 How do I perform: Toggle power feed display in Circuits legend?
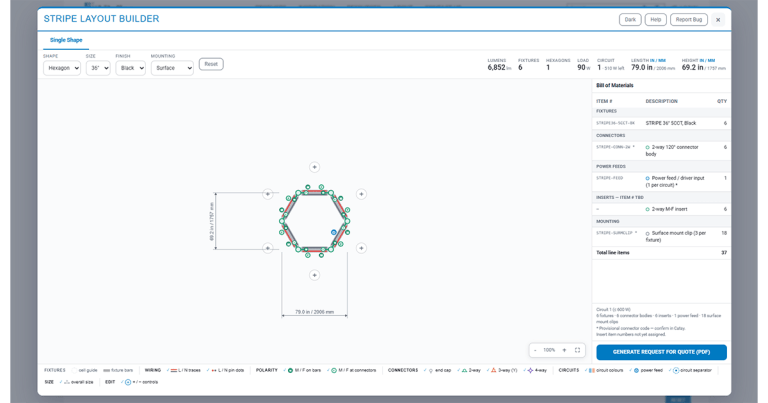coord(647,370)
